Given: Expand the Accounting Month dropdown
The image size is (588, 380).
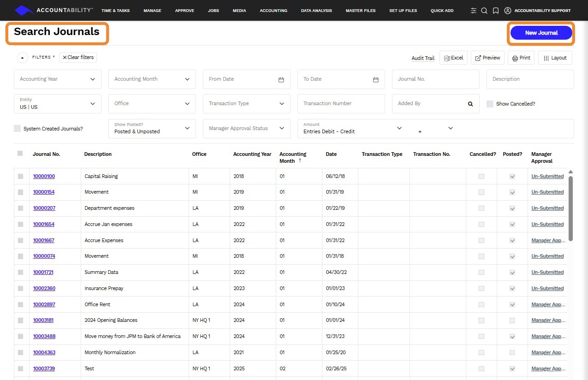Looking at the screenshot, I should pyautogui.click(x=152, y=79).
